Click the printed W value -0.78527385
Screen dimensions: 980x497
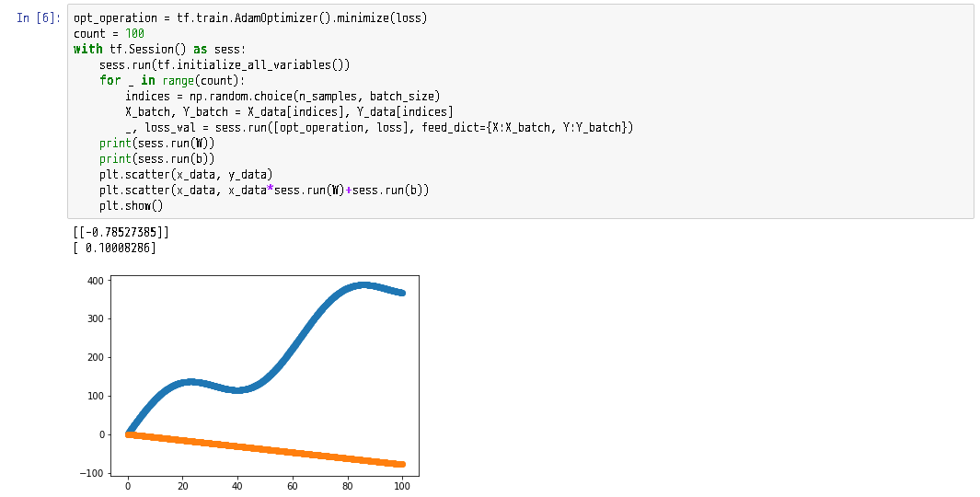[x=121, y=232]
